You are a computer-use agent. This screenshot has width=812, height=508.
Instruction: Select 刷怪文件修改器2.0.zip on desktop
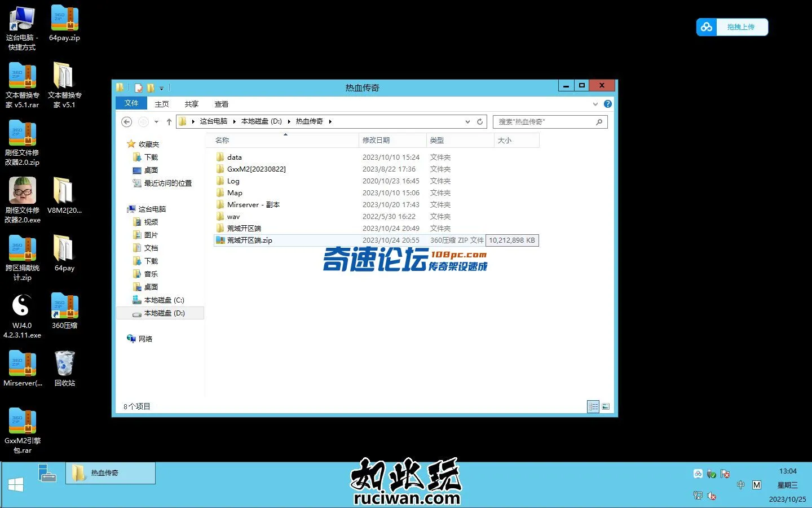[22, 143]
